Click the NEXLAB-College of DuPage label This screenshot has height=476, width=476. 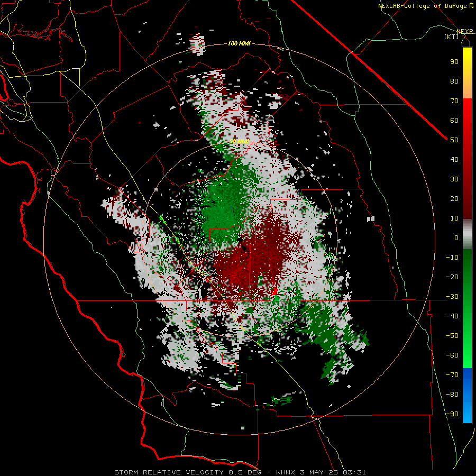(425, 6)
